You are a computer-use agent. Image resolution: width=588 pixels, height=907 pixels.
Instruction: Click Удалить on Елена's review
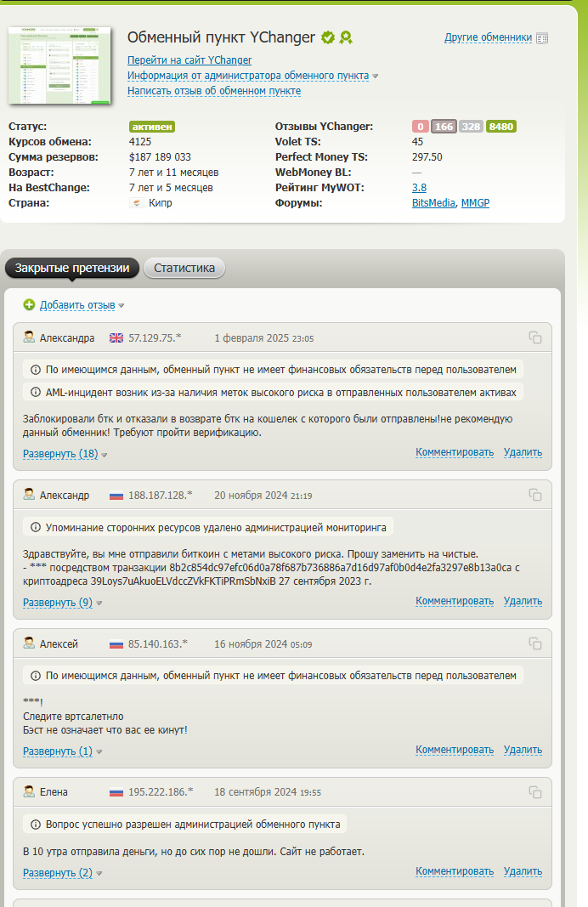523,871
